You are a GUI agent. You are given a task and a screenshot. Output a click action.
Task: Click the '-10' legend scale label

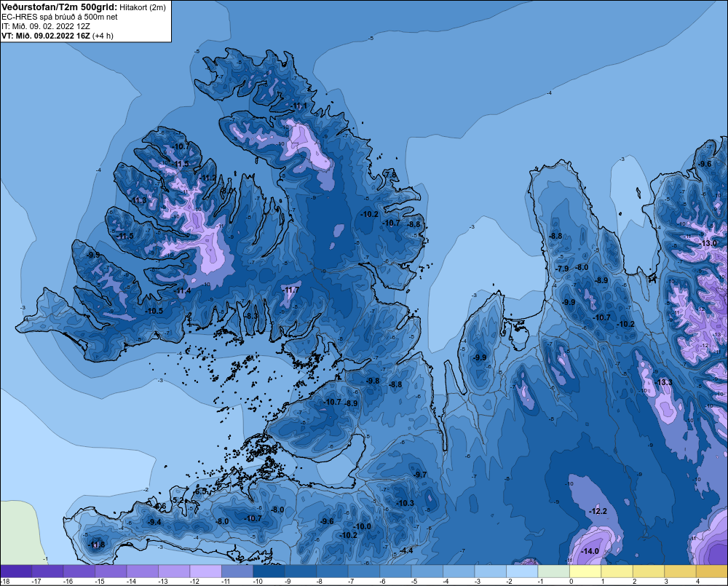pos(257,582)
